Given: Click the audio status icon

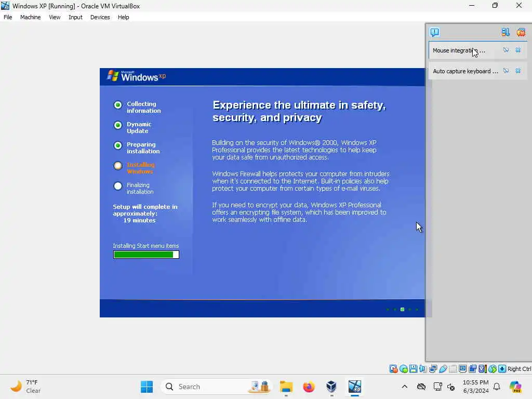Looking at the screenshot, I should tap(423, 369).
